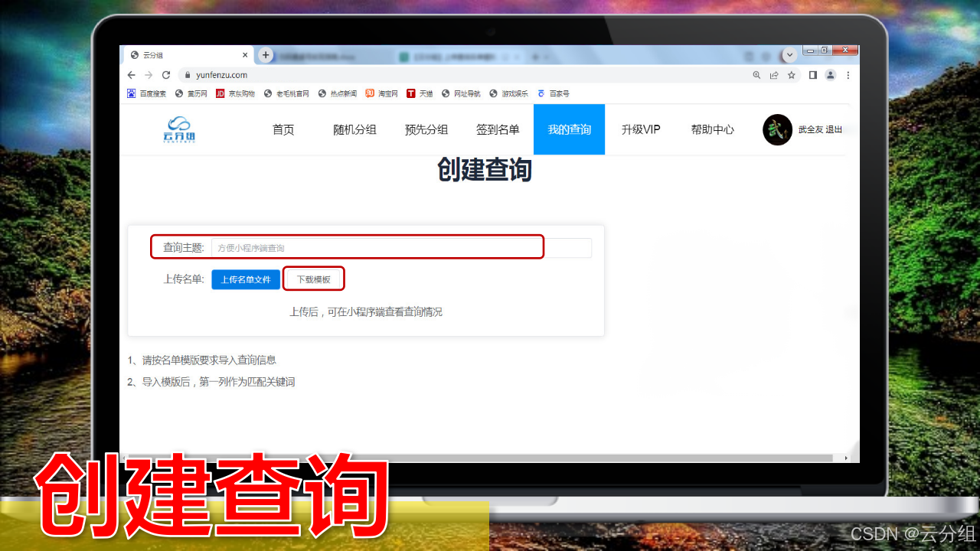Open the tab search dropdown arrow

(790, 55)
